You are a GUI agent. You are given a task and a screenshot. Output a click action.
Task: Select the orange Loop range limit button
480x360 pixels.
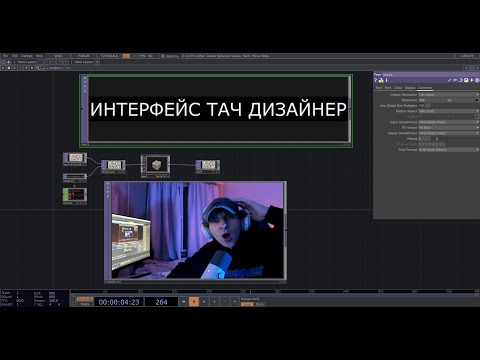(x=247, y=304)
